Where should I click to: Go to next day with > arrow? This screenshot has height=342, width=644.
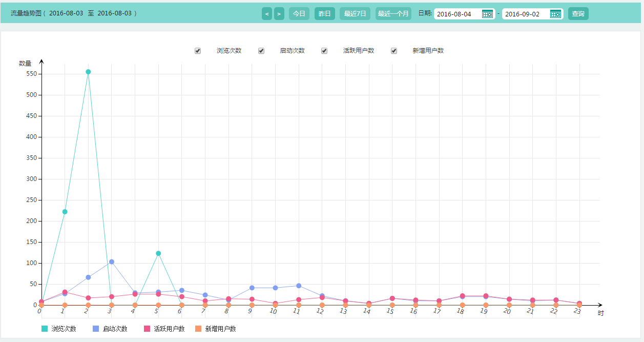(279, 14)
